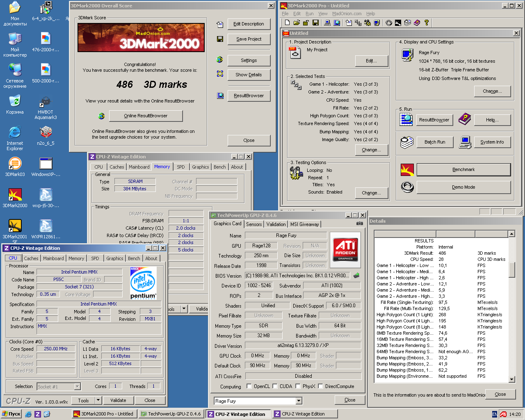Viewport: 525px width, 420px height.
Task: Open MSI Giveaway tab in GPU-Z
Action: point(304,224)
